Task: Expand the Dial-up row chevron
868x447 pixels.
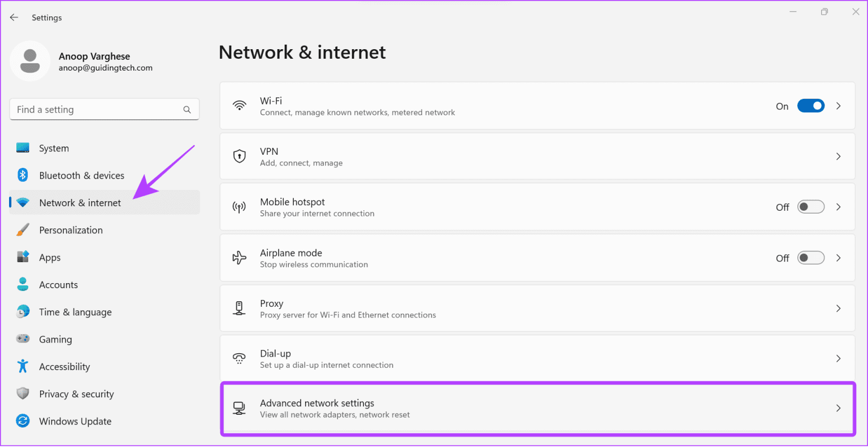Action: point(838,359)
